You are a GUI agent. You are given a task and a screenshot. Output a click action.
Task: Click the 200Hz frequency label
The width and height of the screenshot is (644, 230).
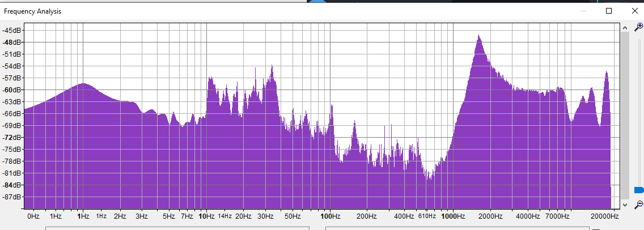point(367,216)
